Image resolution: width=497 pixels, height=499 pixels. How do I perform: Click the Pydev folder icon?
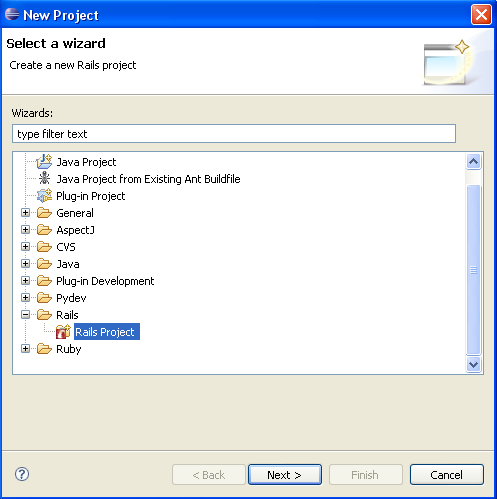pyautogui.click(x=44, y=298)
